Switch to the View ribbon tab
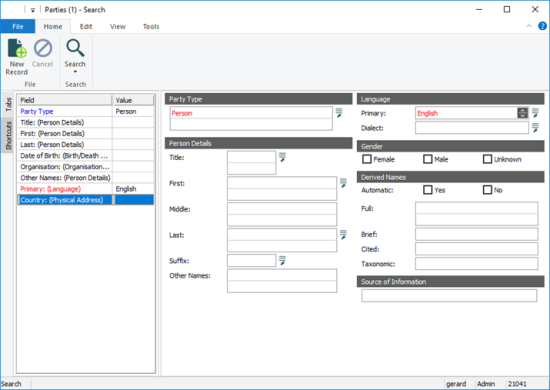 click(x=118, y=26)
